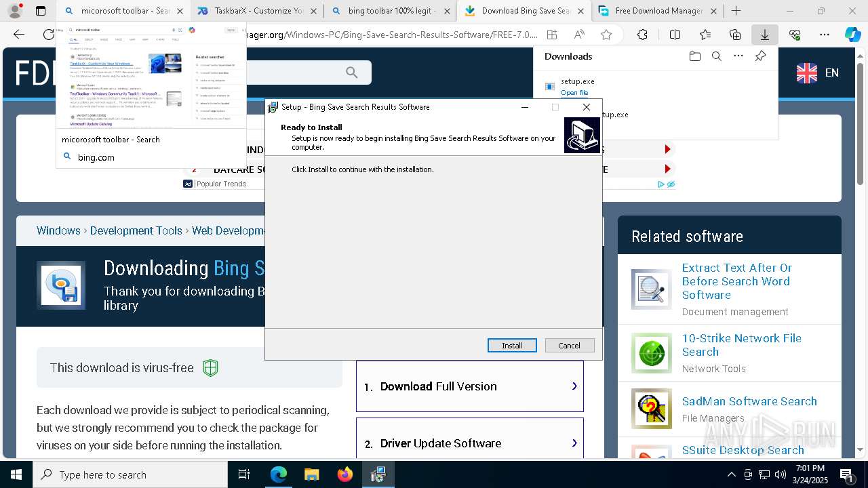Image resolution: width=868 pixels, height=488 pixels.
Task: Open SSuite Desktop Search link
Action: [x=743, y=450]
